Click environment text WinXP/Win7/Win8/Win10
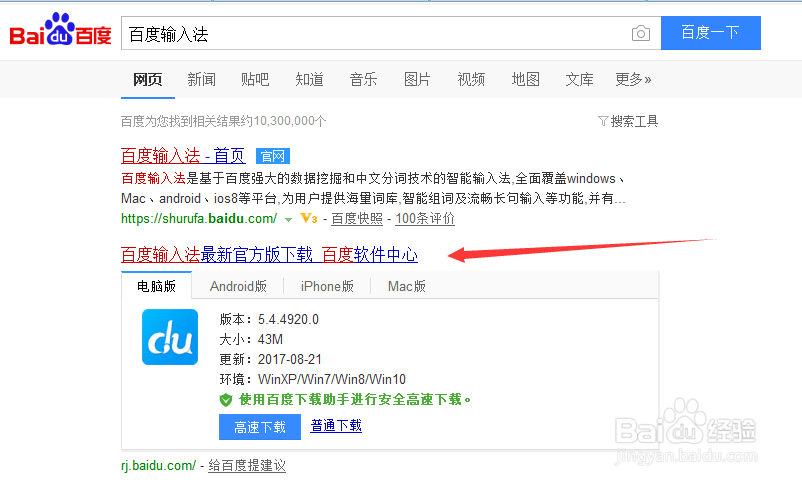The width and height of the screenshot is (802, 483). click(x=331, y=380)
